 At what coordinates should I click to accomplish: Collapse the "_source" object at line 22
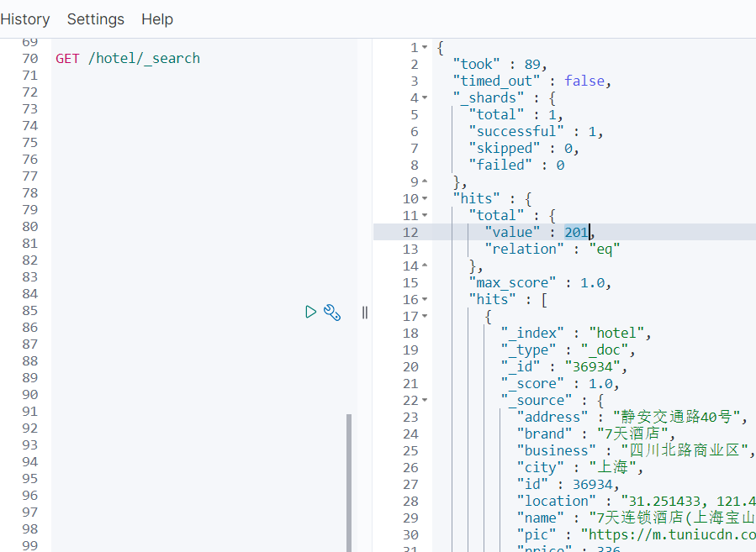(425, 400)
